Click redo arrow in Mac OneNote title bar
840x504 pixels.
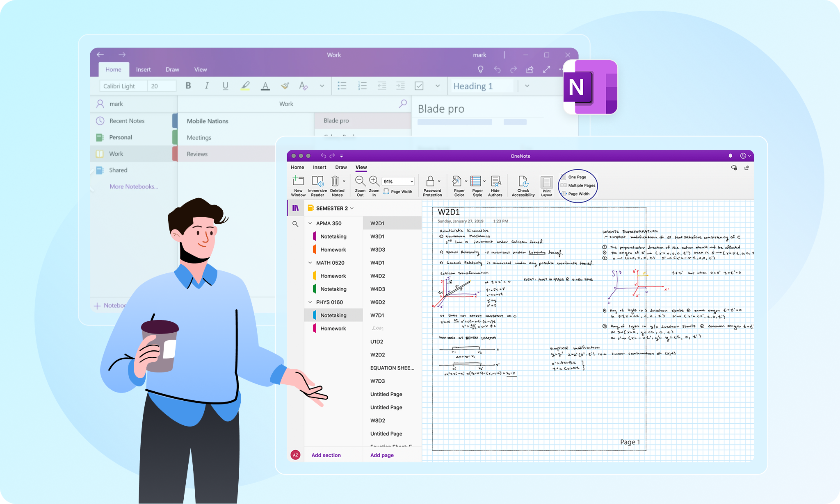tap(332, 156)
